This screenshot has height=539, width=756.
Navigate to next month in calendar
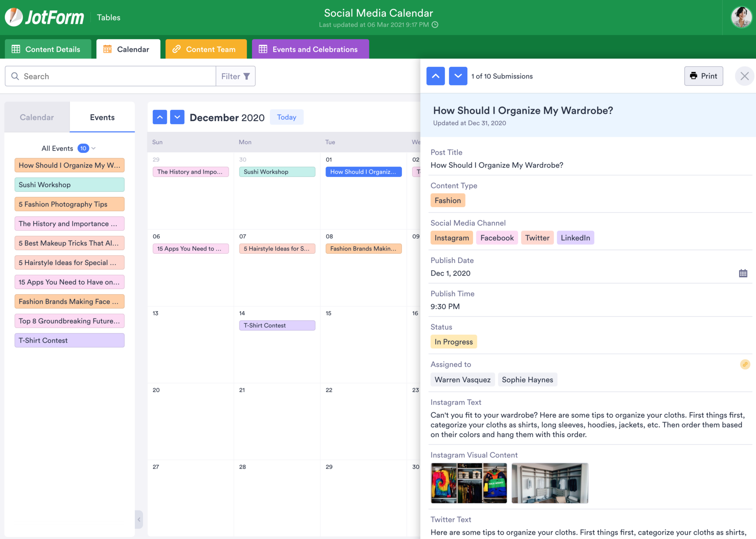[177, 117]
